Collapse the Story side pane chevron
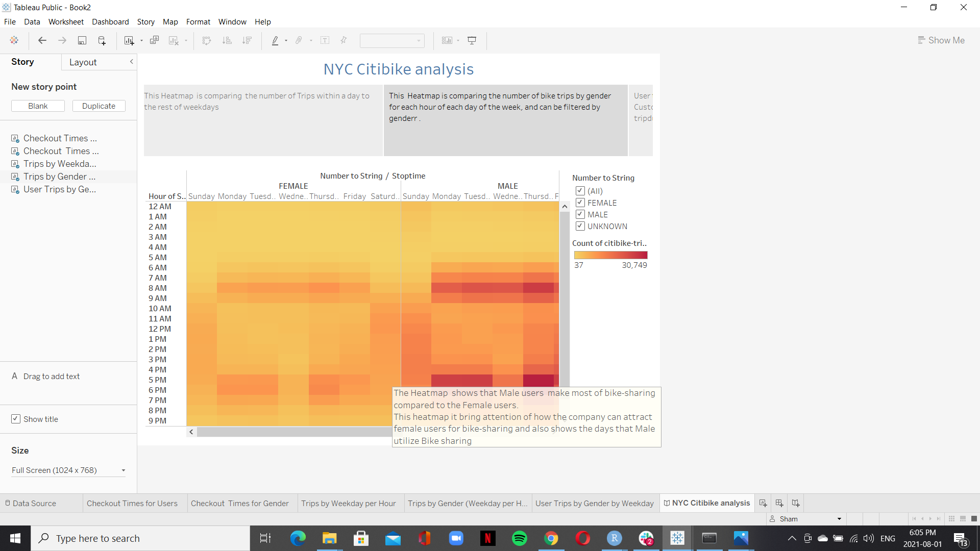 pyautogui.click(x=131, y=62)
